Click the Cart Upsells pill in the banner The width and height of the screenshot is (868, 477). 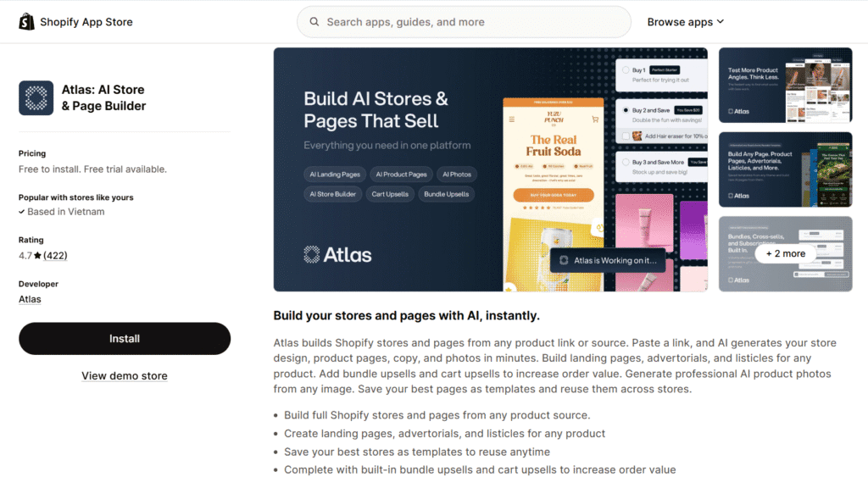390,194
